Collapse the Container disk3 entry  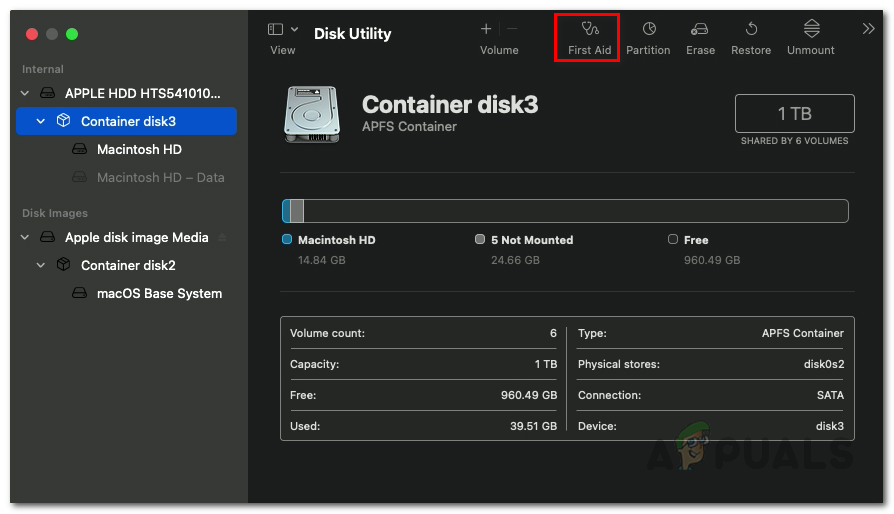click(41, 121)
